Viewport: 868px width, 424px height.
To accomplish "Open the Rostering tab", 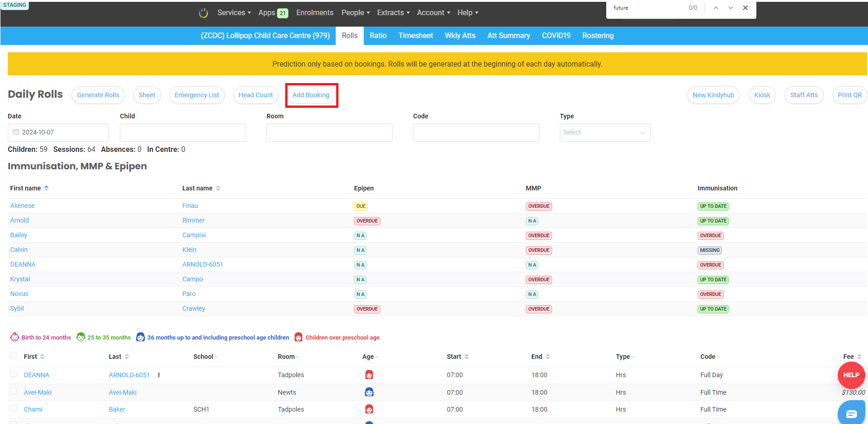I will tap(597, 36).
